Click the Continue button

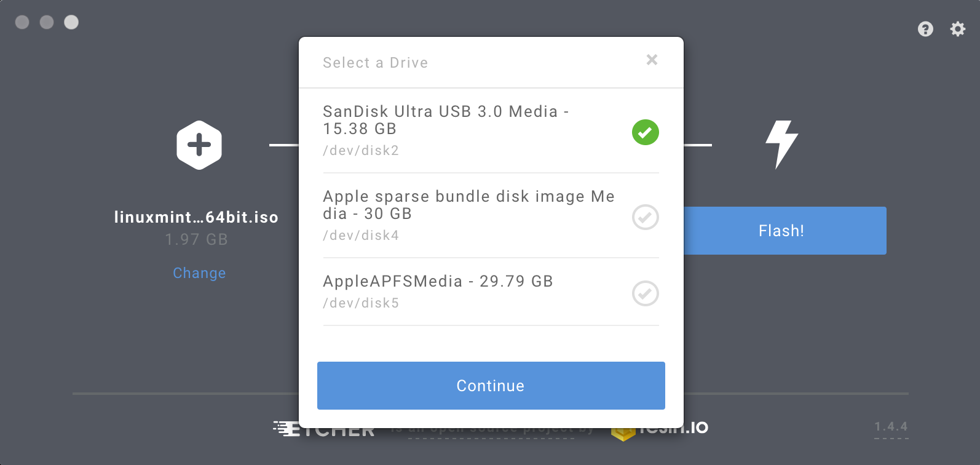coord(491,386)
